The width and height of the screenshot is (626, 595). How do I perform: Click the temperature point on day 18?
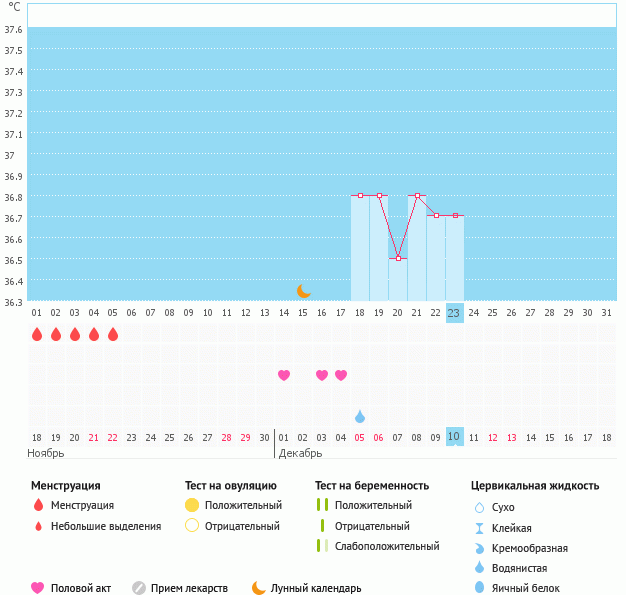[360, 196]
